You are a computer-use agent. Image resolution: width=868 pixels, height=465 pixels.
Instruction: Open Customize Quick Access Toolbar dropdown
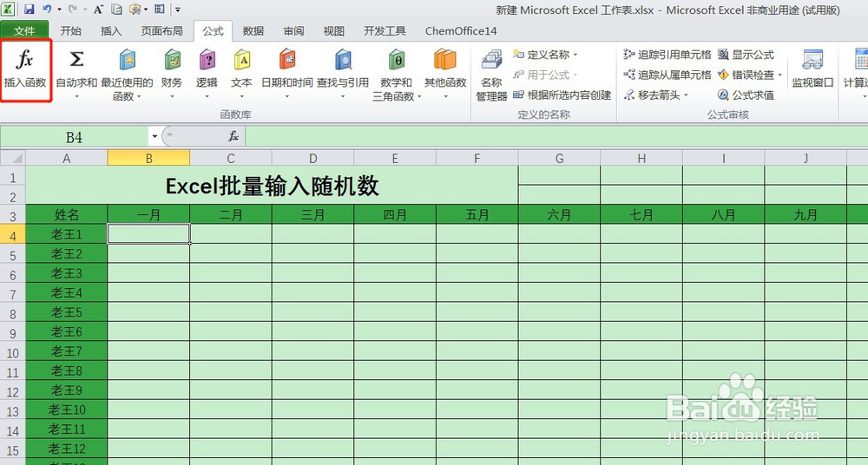pos(178,10)
